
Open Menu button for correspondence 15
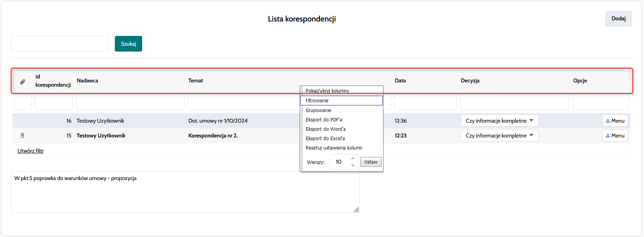click(x=615, y=135)
